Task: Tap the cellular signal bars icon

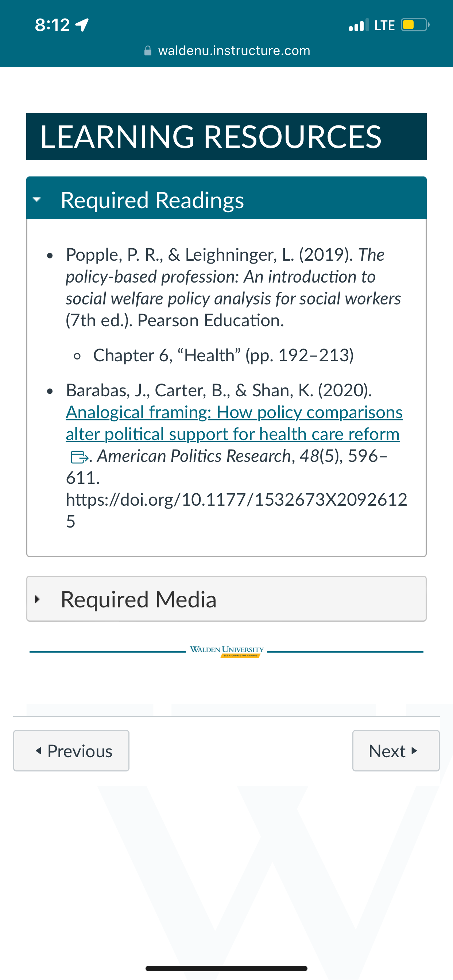Action: (x=359, y=25)
